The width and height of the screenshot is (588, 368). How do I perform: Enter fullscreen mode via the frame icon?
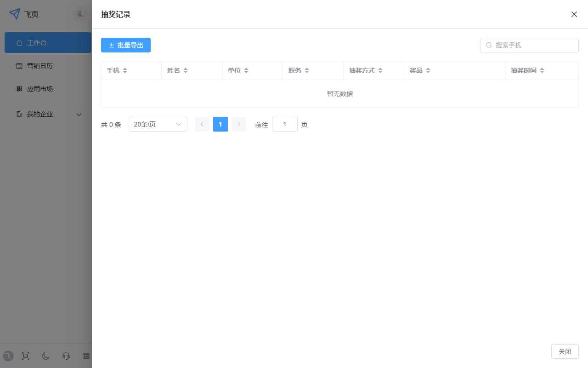coord(25,356)
